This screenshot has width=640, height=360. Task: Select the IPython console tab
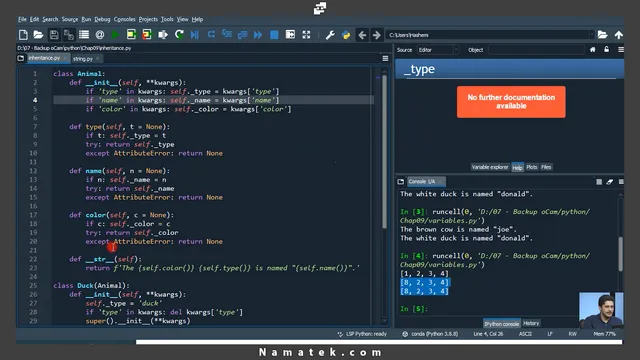click(502, 324)
